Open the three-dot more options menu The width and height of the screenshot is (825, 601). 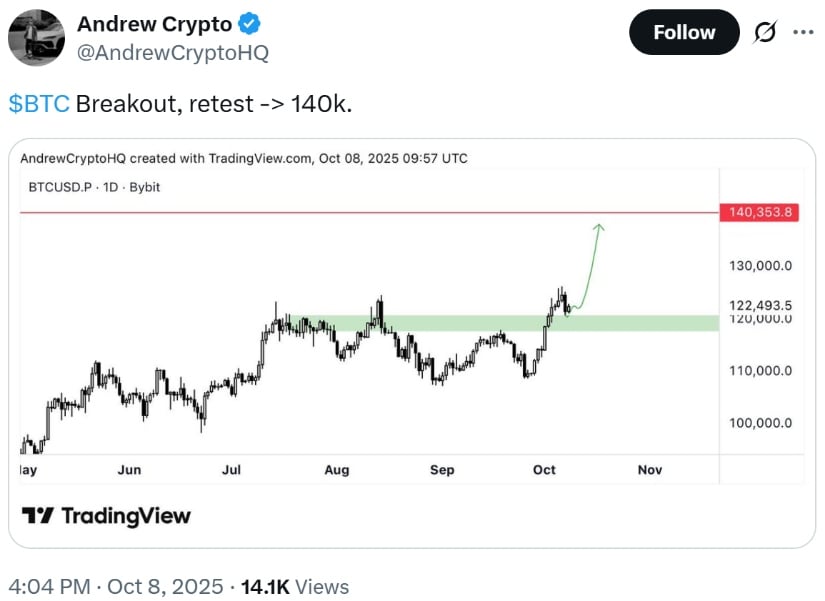tap(803, 32)
